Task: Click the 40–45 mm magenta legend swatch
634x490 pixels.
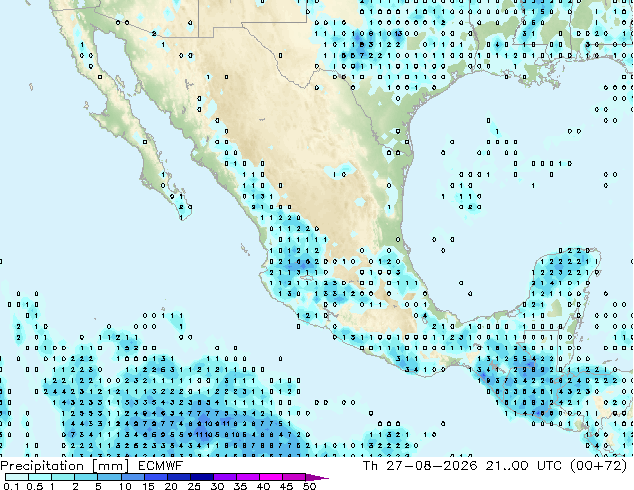Action: pyautogui.click(x=271, y=477)
